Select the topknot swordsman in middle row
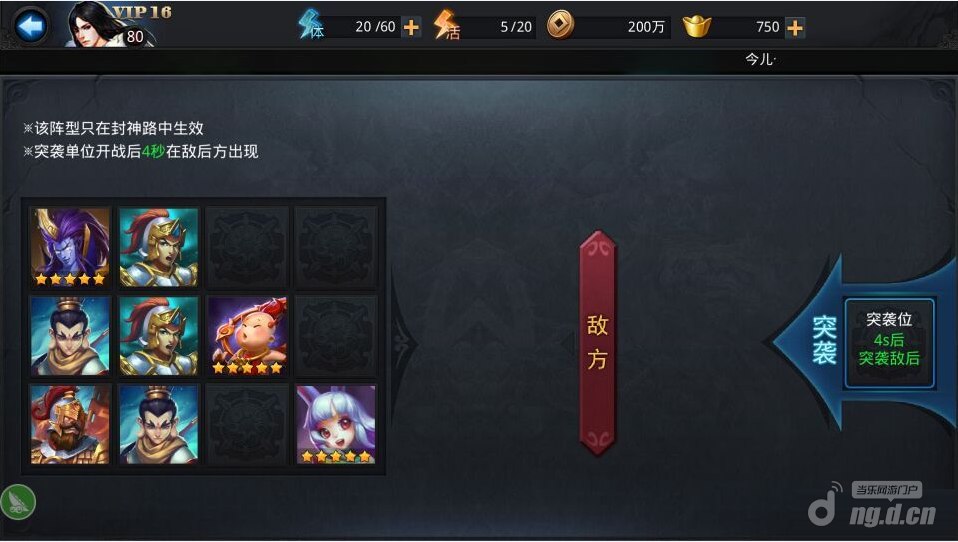 (x=70, y=336)
